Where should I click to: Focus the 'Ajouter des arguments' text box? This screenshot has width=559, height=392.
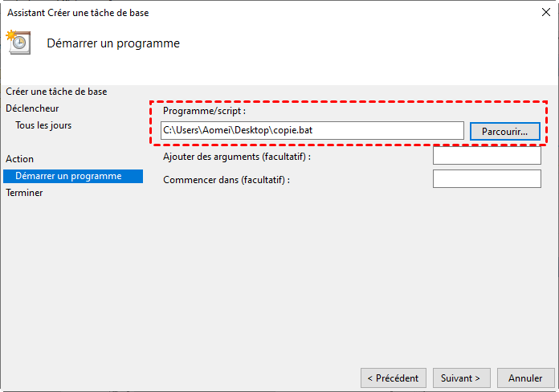coord(487,156)
